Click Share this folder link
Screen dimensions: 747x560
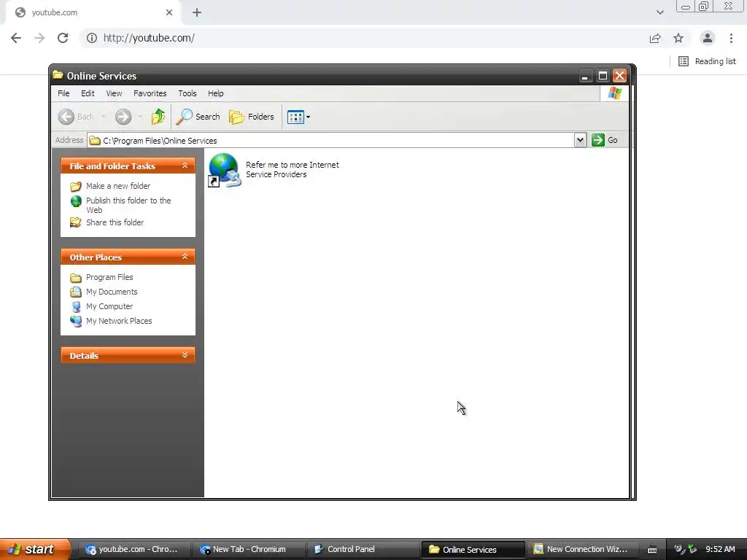115,222
